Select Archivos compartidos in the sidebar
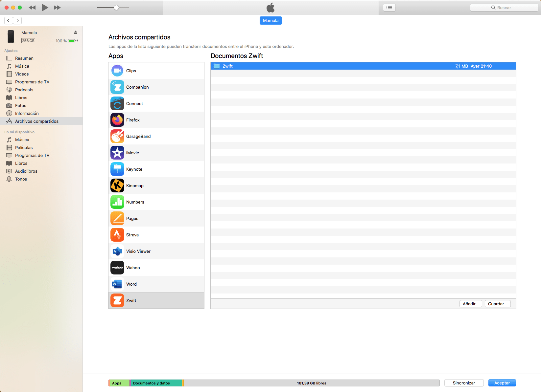 pyautogui.click(x=41, y=121)
